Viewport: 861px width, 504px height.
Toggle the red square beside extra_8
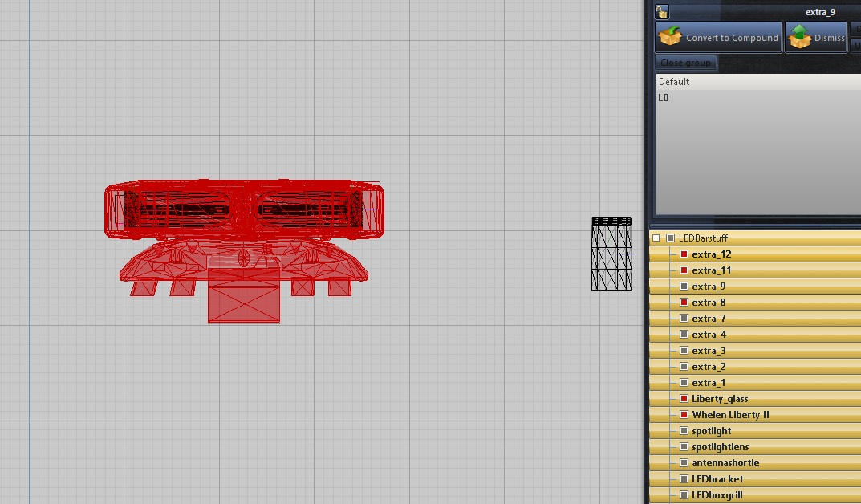pyautogui.click(x=684, y=303)
